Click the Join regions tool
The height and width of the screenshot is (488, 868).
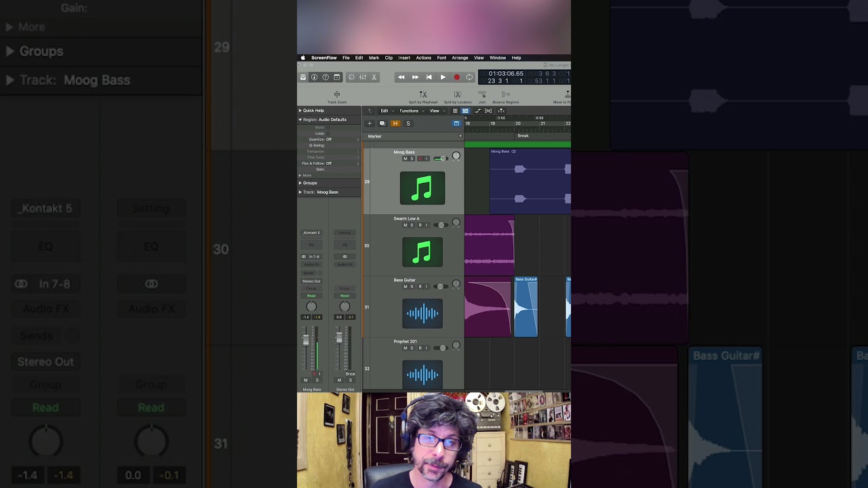(x=482, y=97)
